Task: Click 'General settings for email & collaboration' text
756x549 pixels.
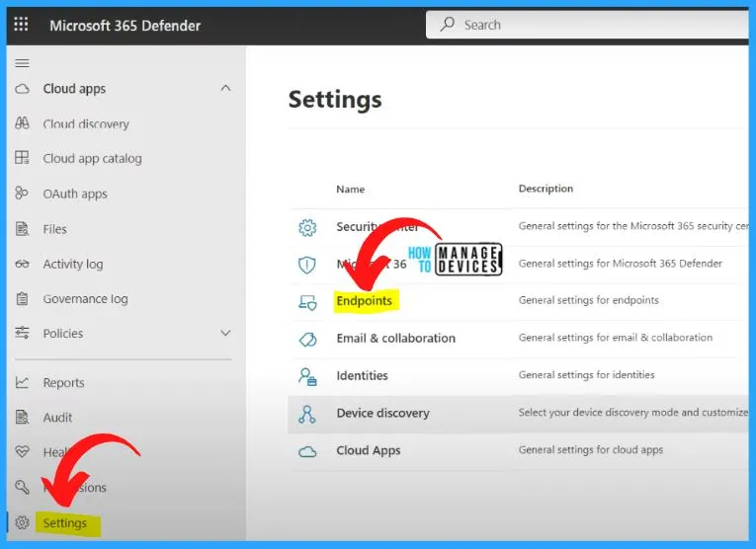Action: tap(616, 338)
